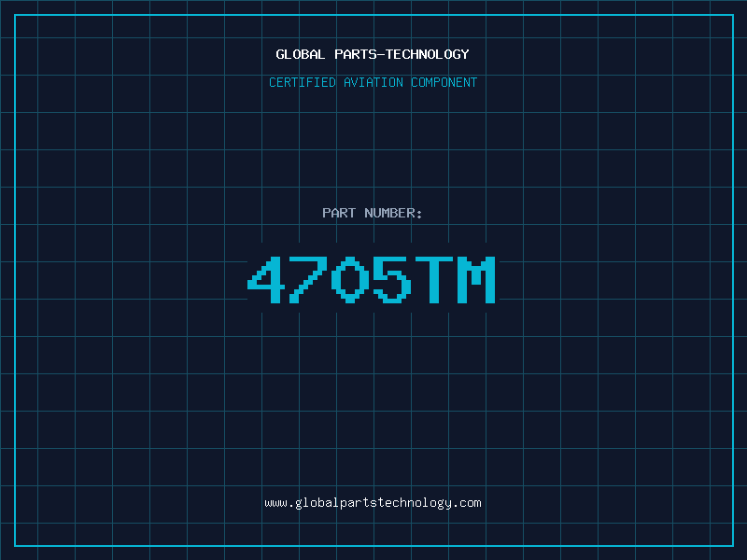Viewport: 747px width, 560px height.
Task: Select the part number 4705TM
Action: pyautogui.click(x=372, y=279)
